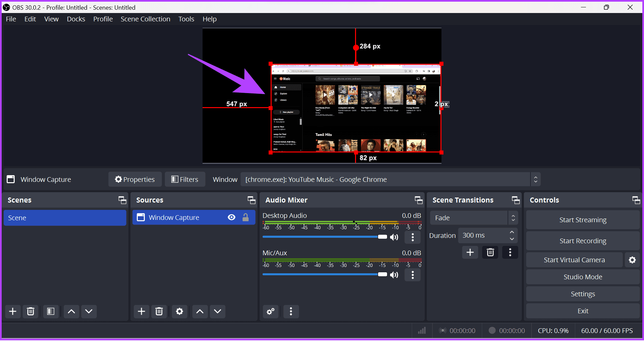The width and height of the screenshot is (644, 341).
Task: Open the Tools menu
Action: click(x=186, y=19)
